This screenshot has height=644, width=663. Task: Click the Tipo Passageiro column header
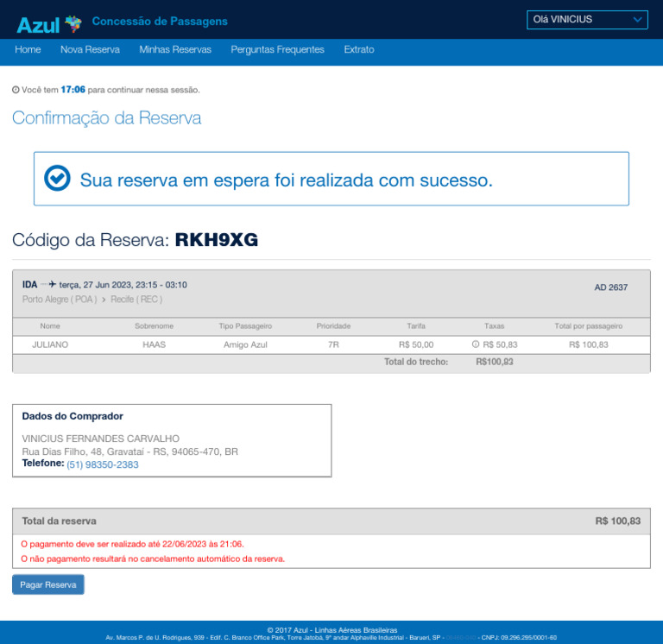click(x=245, y=326)
